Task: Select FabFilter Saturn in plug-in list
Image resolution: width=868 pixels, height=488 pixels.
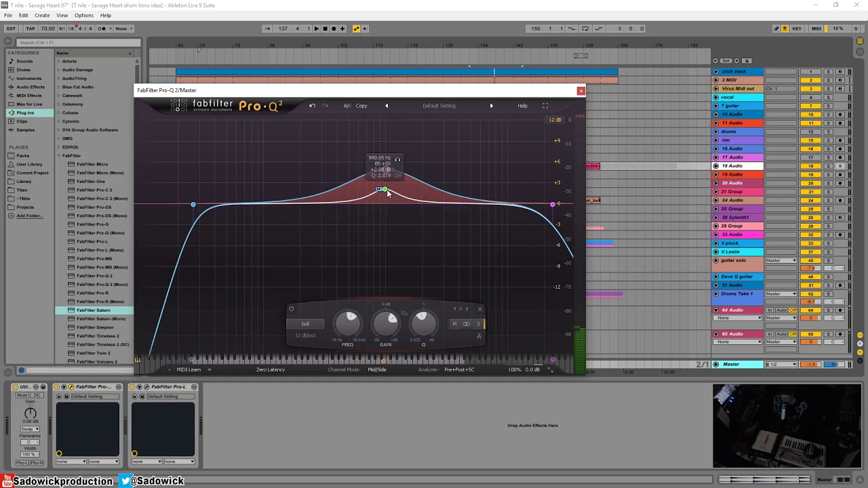Action: pyautogui.click(x=94, y=310)
